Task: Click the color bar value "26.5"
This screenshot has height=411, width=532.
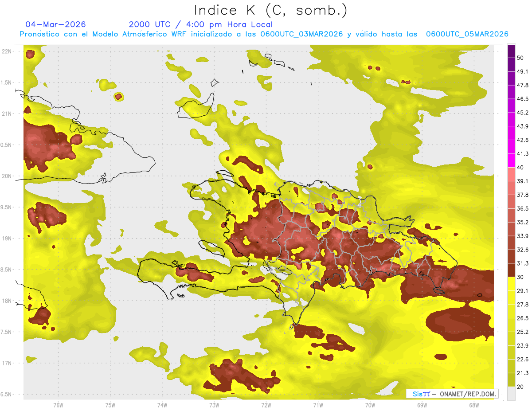Action: click(x=523, y=318)
